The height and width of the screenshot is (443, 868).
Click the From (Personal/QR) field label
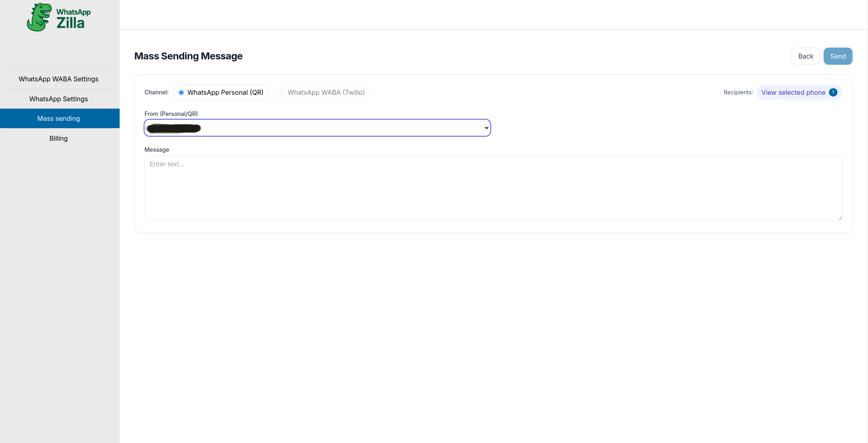(171, 114)
